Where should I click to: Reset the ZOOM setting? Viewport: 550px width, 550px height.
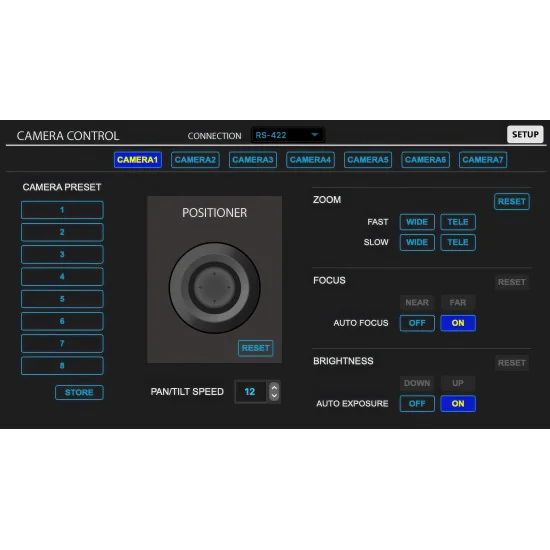[x=512, y=202]
